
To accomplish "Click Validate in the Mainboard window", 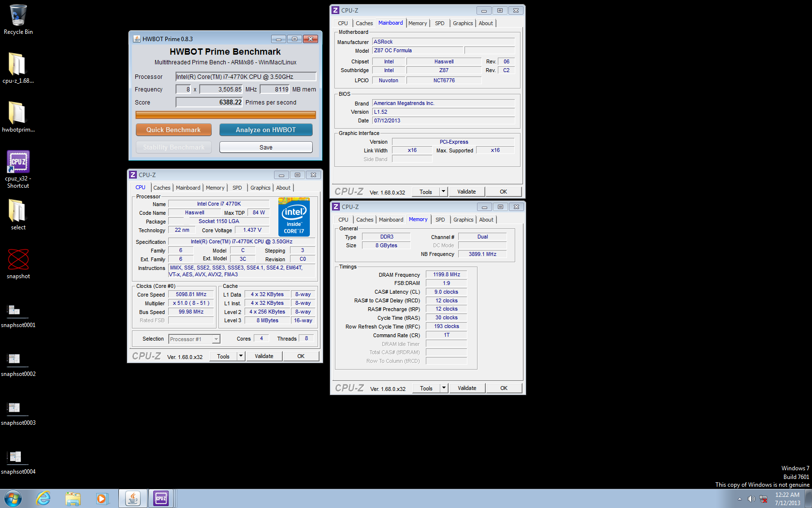I will pos(466,192).
